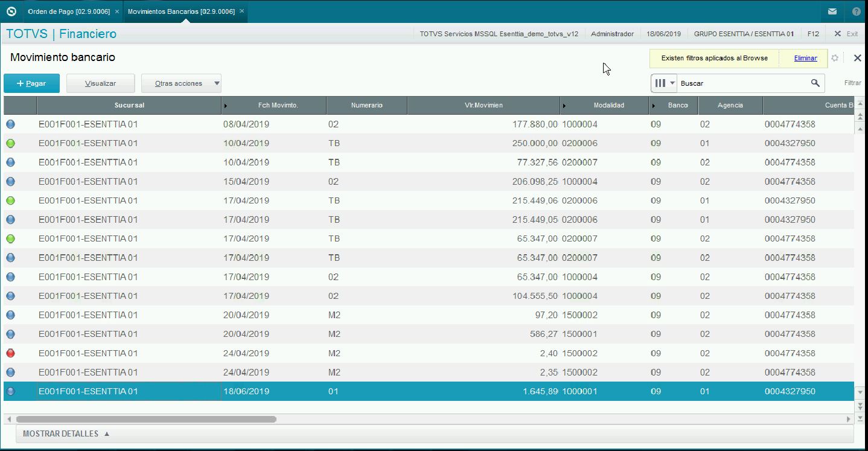868x451 pixels.
Task: Switch to the Movimientos Bancarios tab
Action: [x=181, y=11]
